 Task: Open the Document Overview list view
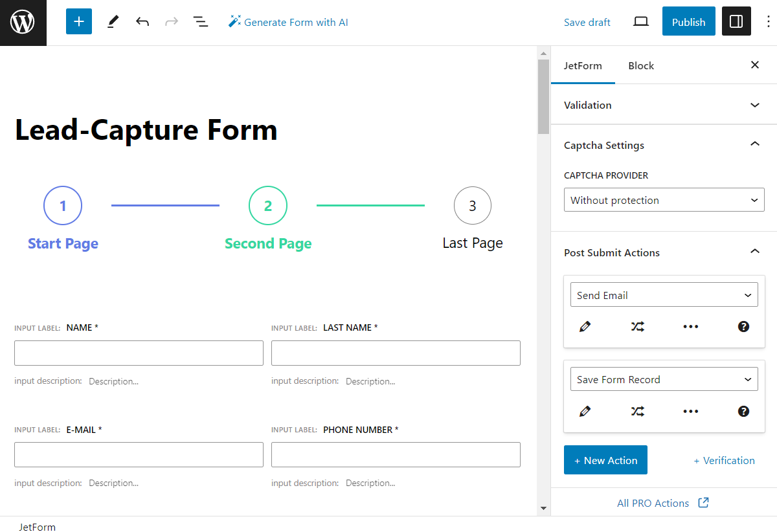(x=201, y=21)
